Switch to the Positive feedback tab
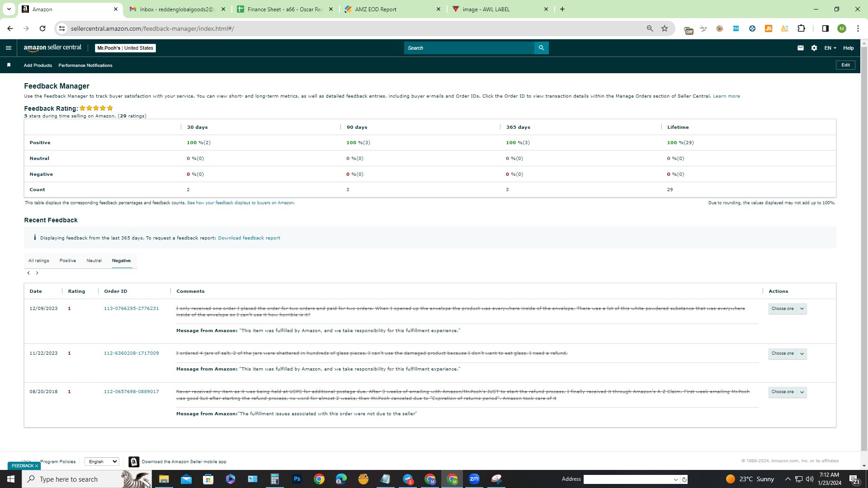 coord(68,261)
